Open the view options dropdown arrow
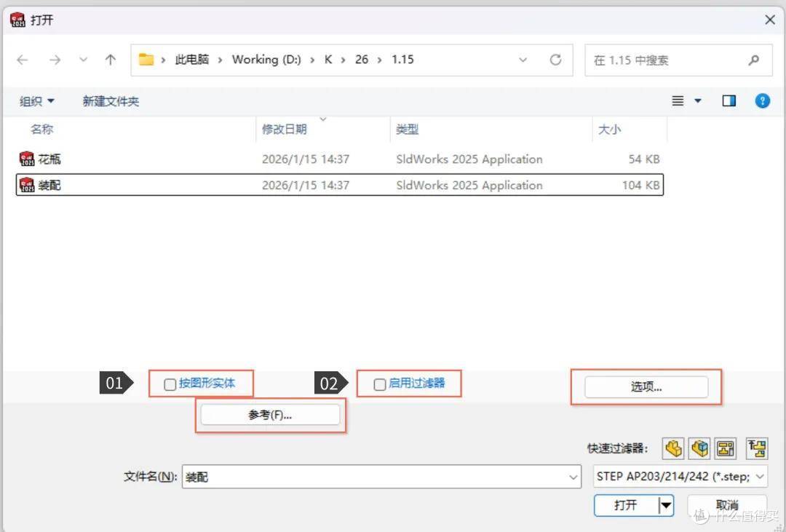The image size is (786, 532). pyautogui.click(x=697, y=101)
